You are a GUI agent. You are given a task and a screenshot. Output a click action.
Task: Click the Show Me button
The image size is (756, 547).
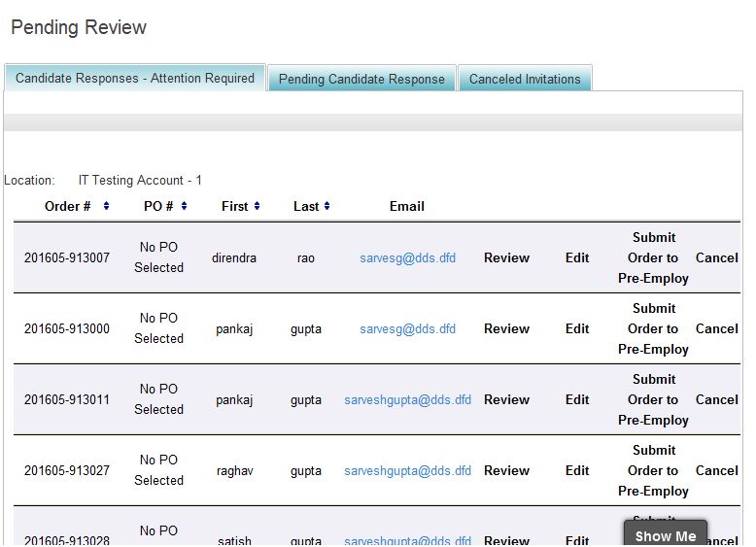(x=666, y=534)
